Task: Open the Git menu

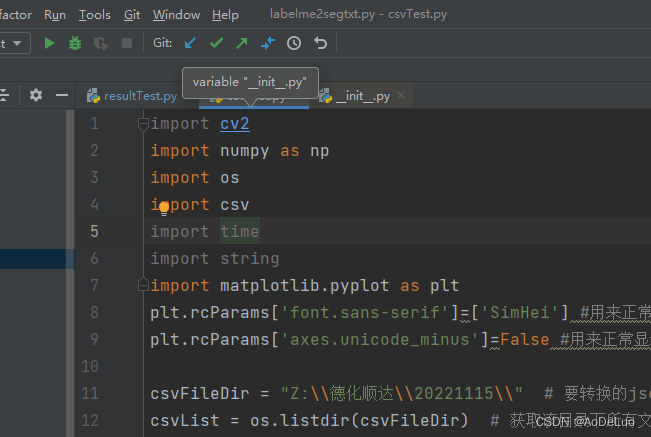Action: pyautogui.click(x=132, y=15)
